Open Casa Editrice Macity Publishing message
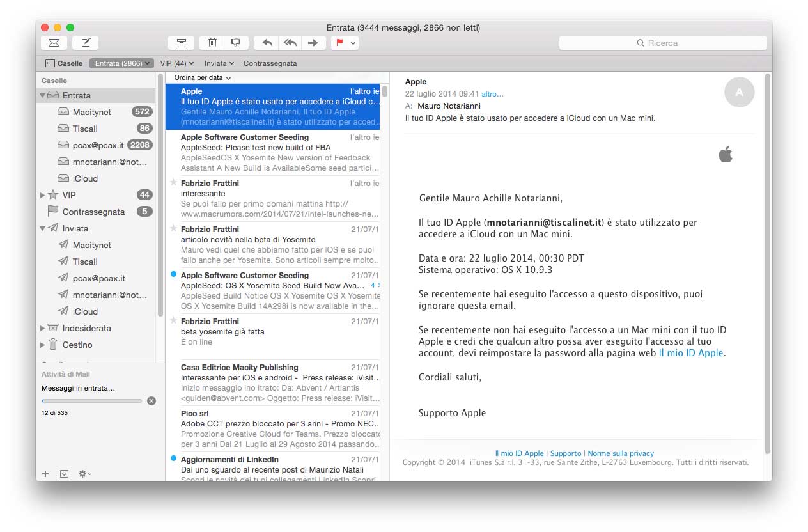Screen dimensions: 808x532 (x=273, y=383)
